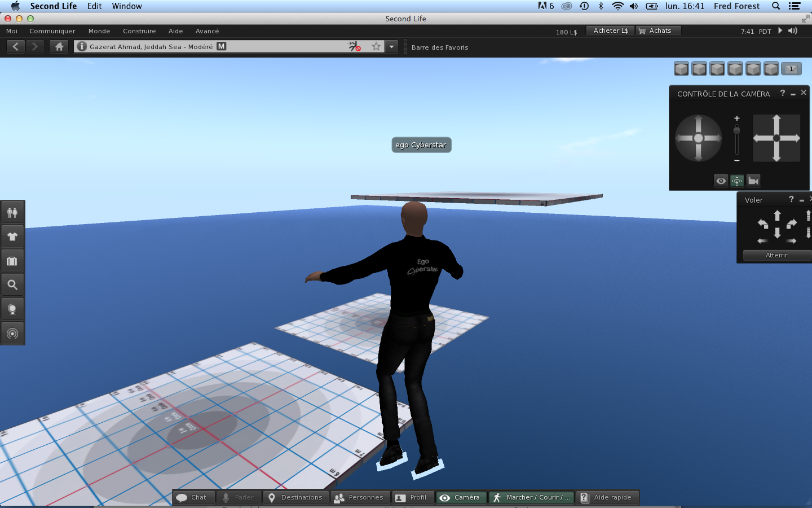The image size is (812, 508).
Task: Open the Chat toolbar button
Action: point(195,497)
